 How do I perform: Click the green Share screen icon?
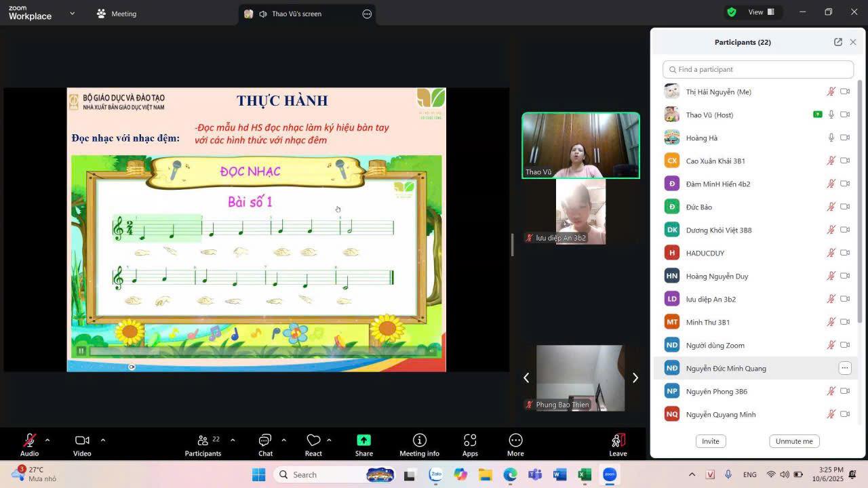pos(363,441)
